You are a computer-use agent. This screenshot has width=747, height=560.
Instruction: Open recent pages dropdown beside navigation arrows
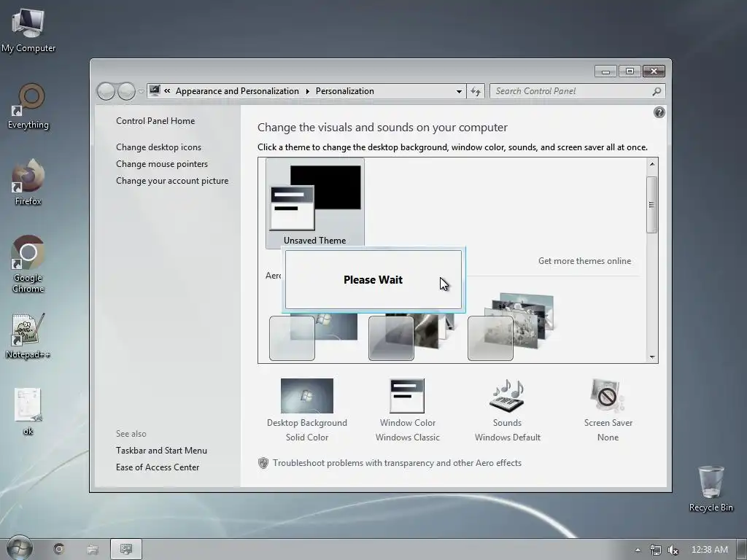click(x=141, y=91)
